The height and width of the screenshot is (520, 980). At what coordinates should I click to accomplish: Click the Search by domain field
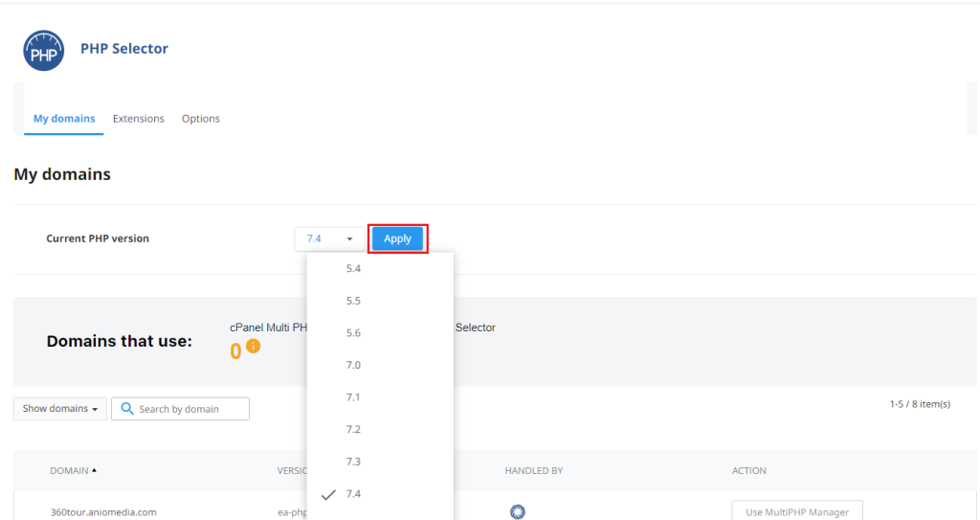point(191,409)
